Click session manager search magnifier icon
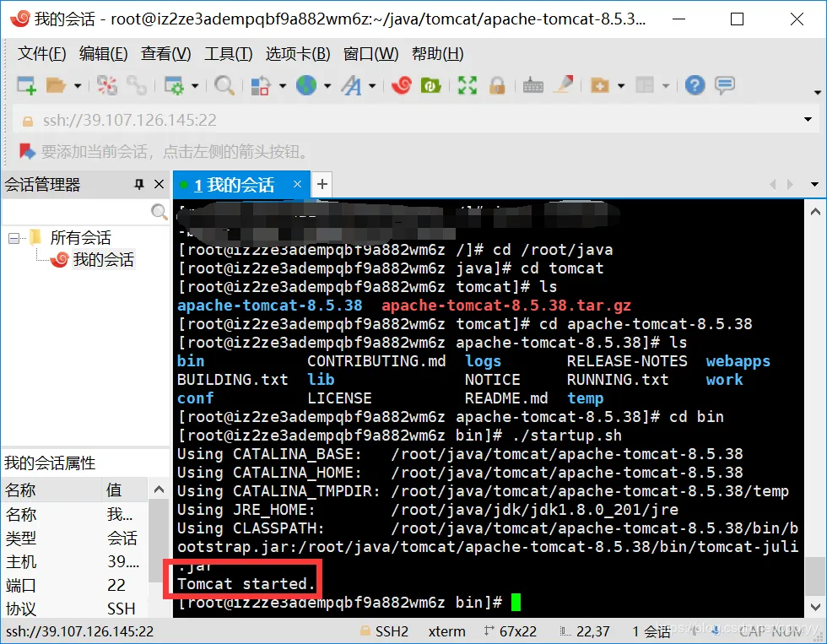 [x=159, y=212]
